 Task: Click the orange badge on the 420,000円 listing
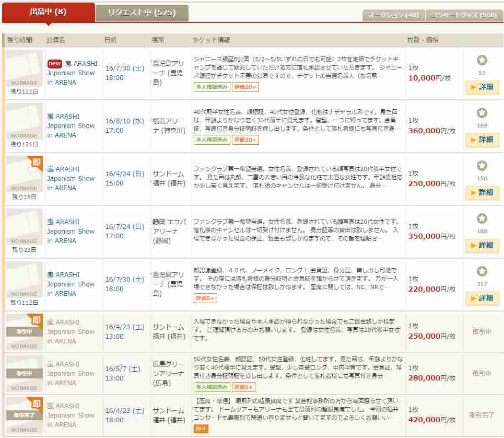pos(201,429)
